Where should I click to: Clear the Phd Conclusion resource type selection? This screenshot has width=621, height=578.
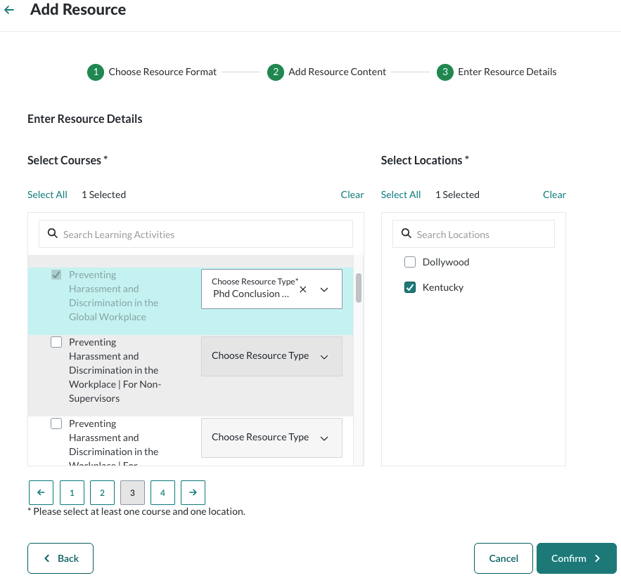tap(303, 290)
